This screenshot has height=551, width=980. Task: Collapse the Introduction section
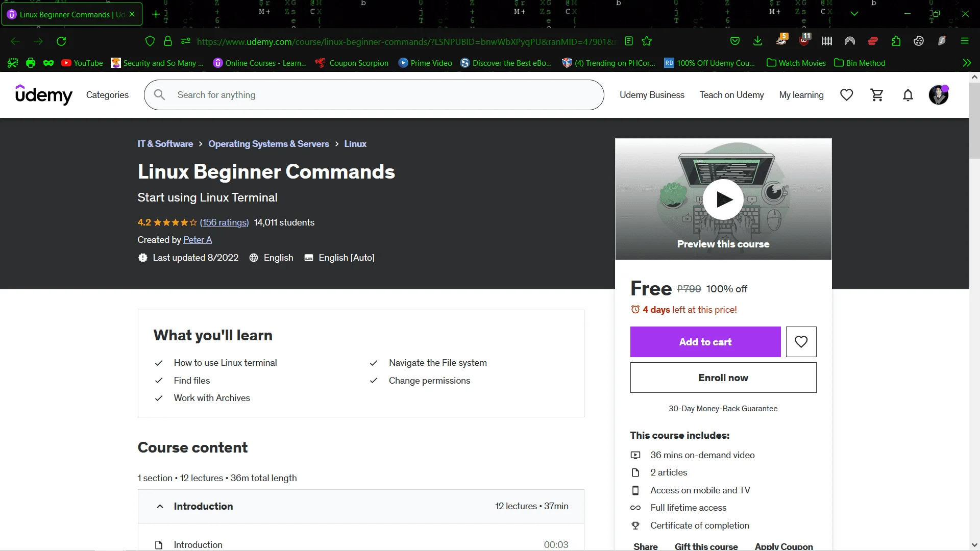pos(361,506)
